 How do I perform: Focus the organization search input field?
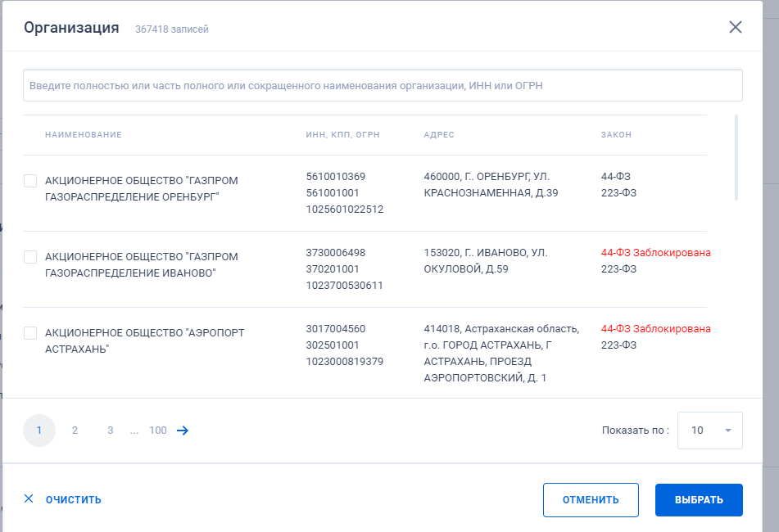tap(383, 85)
